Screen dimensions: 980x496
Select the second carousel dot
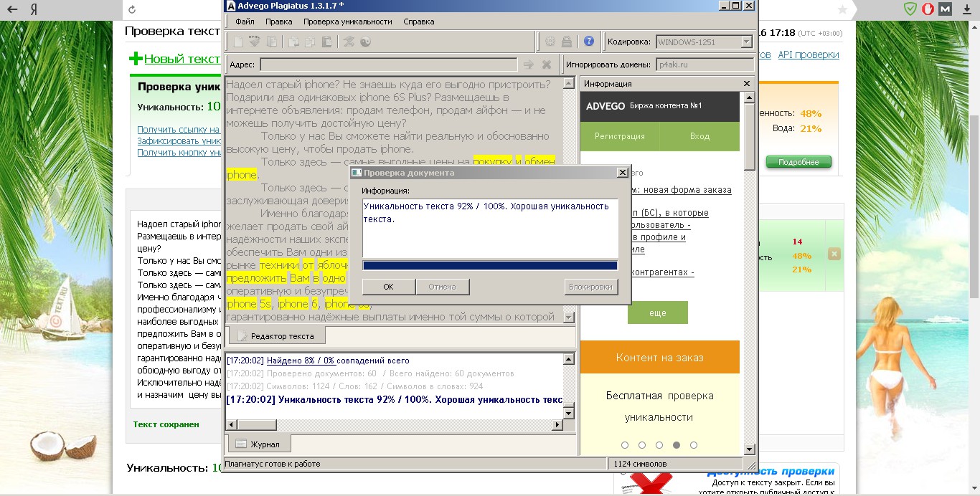(642, 445)
